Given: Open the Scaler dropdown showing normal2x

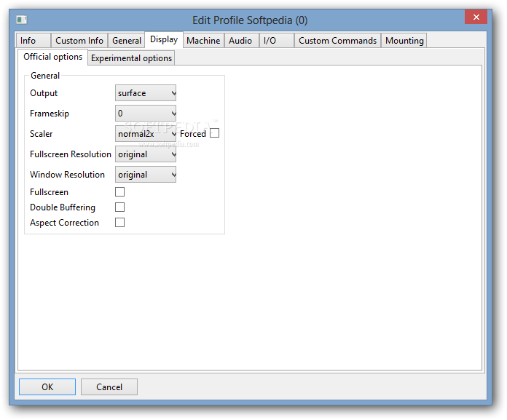Looking at the screenshot, I should pyautogui.click(x=146, y=134).
